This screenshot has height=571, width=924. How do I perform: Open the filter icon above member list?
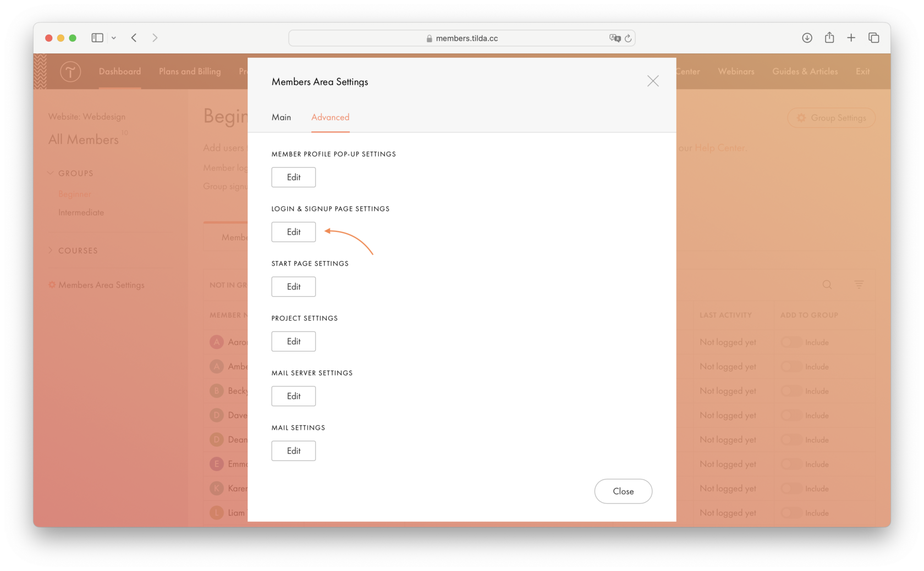pyautogui.click(x=859, y=285)
